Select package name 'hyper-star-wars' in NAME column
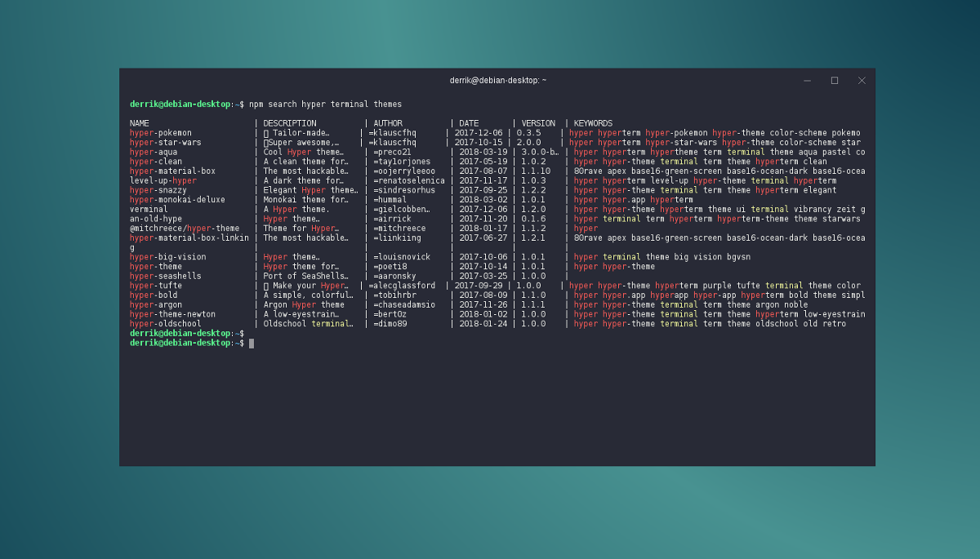This screenshot has height=559, width=980. pos(166,142)
